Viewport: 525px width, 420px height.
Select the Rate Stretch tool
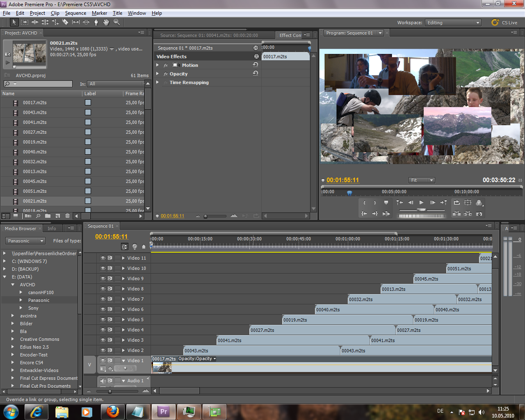(x=55, y=22)
